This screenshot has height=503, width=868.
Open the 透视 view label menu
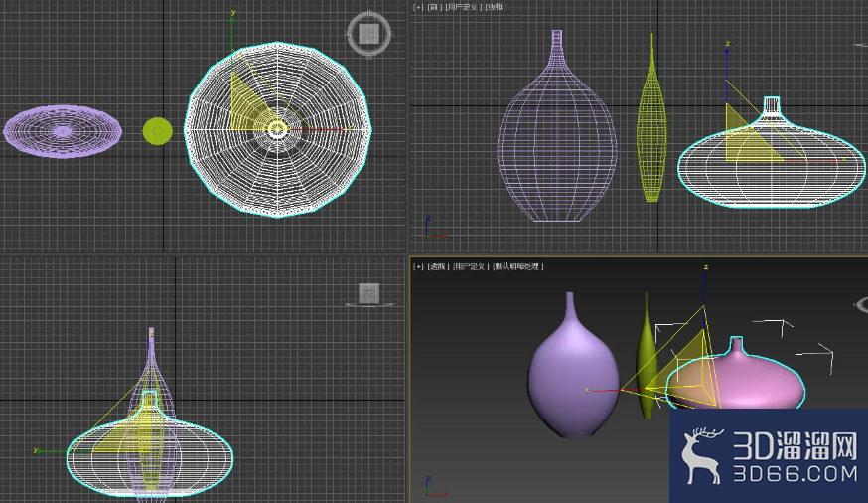click(438, 267)
